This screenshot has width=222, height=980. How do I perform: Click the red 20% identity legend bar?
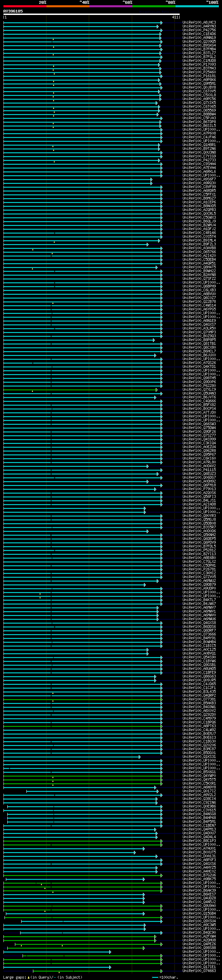25,6
